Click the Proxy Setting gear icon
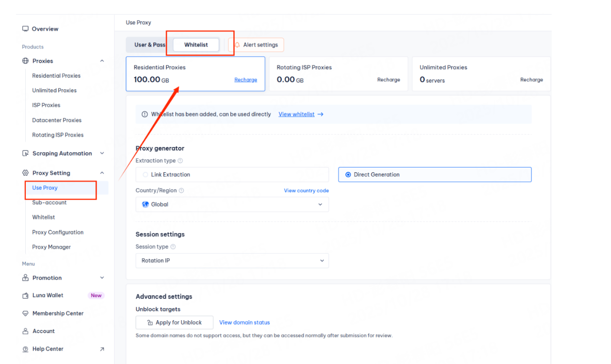Screen dimensions: 611x364 (x=25, y=173)
